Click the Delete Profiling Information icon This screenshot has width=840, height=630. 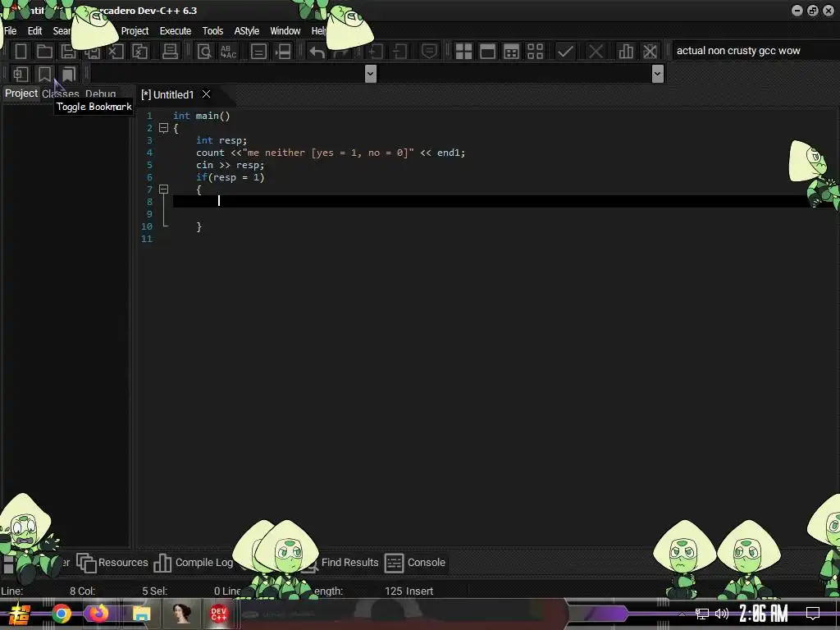click(x=650, y=52)
